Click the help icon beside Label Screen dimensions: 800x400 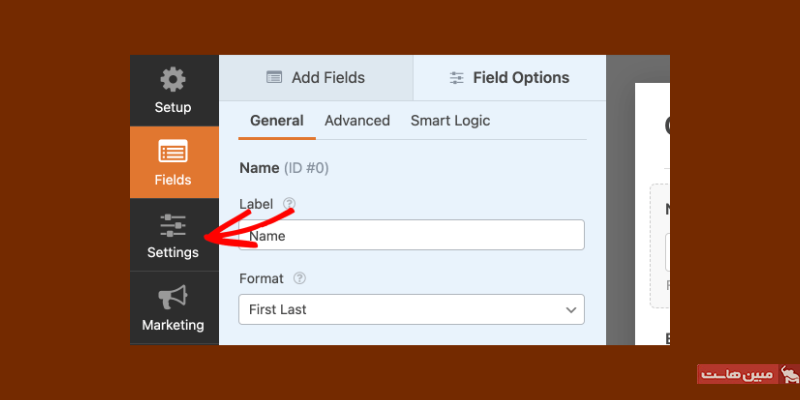pyautogui.click(x=289, y=203)
